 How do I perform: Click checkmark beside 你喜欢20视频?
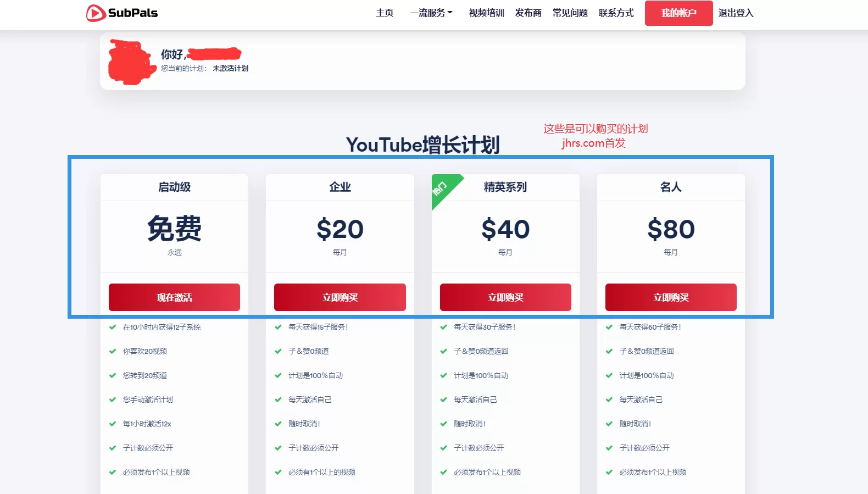[113, 351]
